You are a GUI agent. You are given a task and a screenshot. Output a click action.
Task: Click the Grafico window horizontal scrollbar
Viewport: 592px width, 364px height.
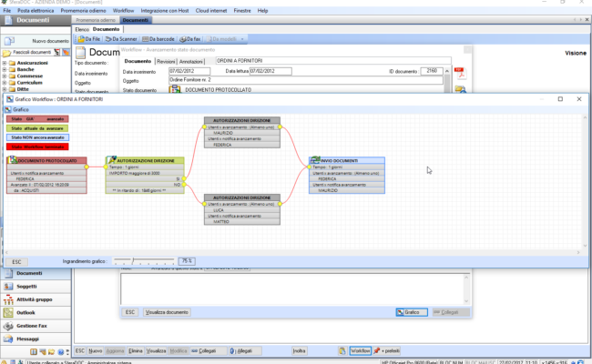(292, 252)
